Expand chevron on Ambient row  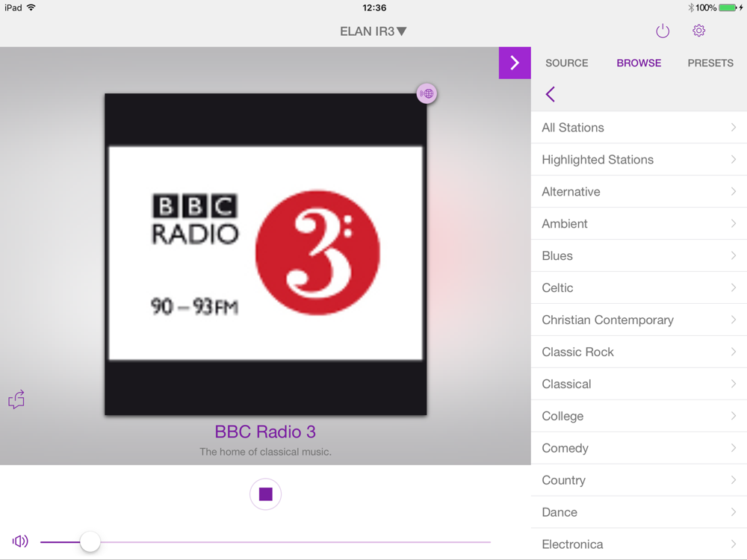[734, 223]
